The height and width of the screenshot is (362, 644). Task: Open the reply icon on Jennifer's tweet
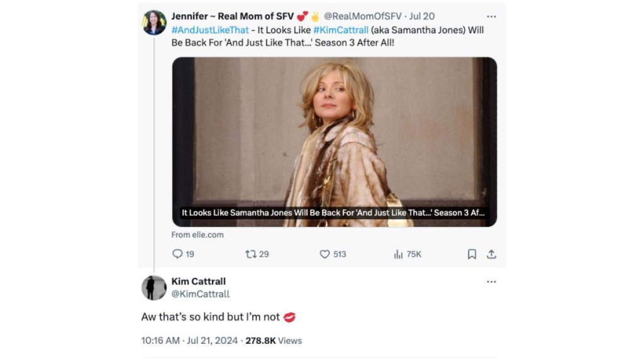pos(179,254)
